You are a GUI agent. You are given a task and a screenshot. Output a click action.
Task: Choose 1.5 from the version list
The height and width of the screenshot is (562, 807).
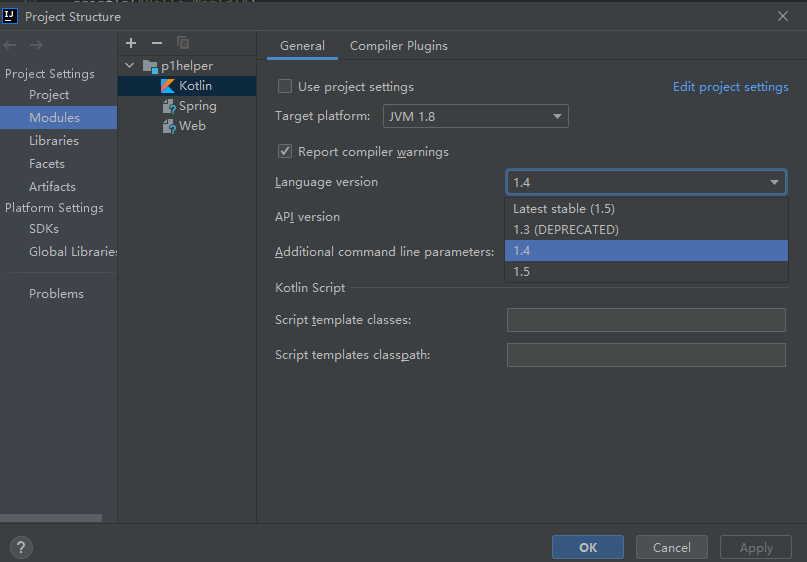click(646, 272)
